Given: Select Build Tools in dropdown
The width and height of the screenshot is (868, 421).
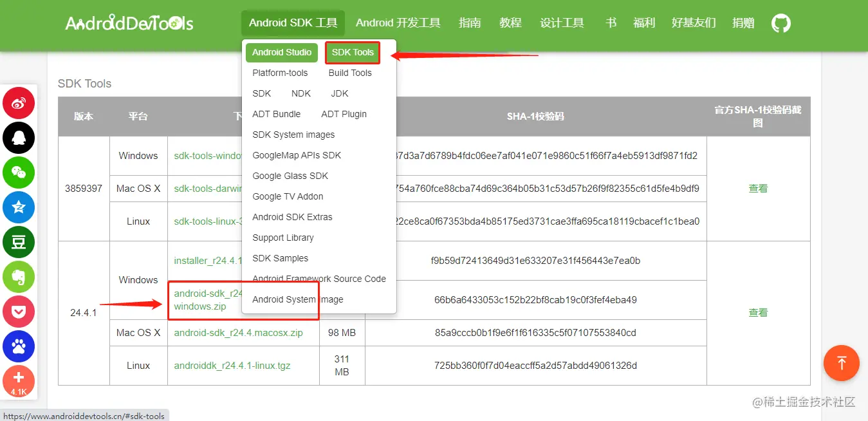Looking at the screenshot, I should coord(350,73).
